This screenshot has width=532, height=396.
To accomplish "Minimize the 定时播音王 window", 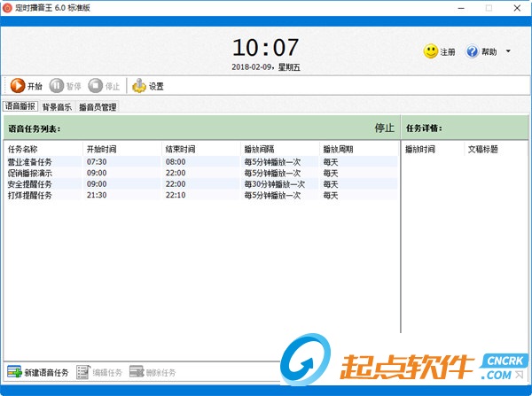I will [x=461, y=8].
